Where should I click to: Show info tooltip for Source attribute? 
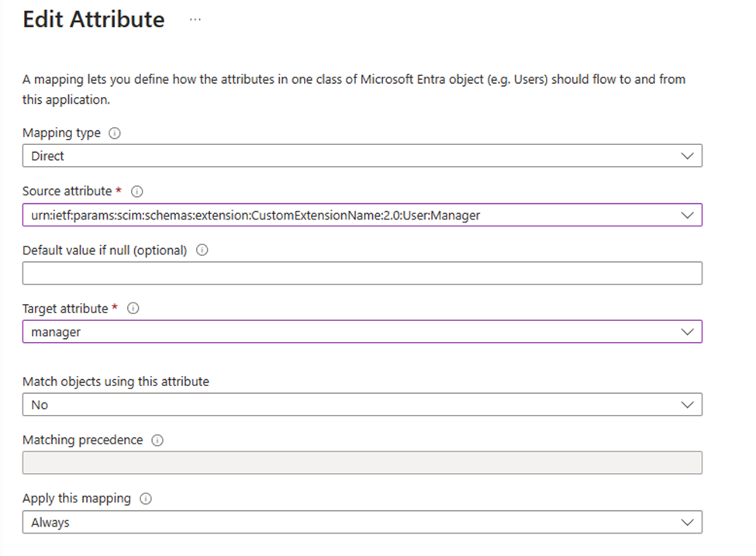(138, 192)
